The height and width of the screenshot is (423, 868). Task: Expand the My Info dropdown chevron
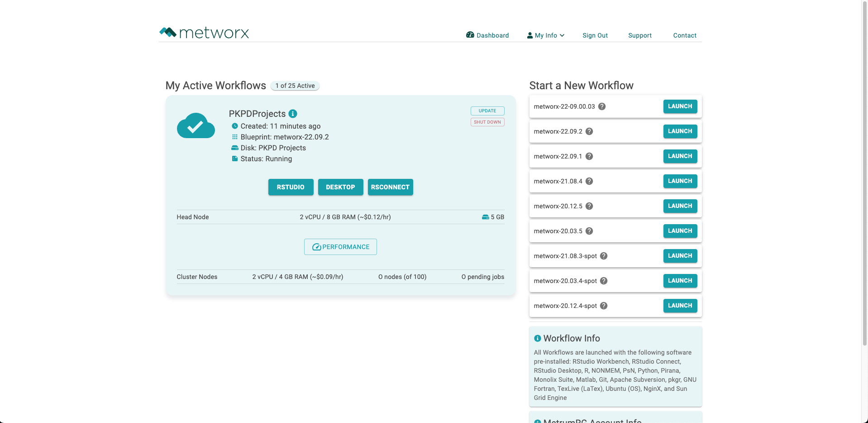pyautogui.click(x=562, y=35)
